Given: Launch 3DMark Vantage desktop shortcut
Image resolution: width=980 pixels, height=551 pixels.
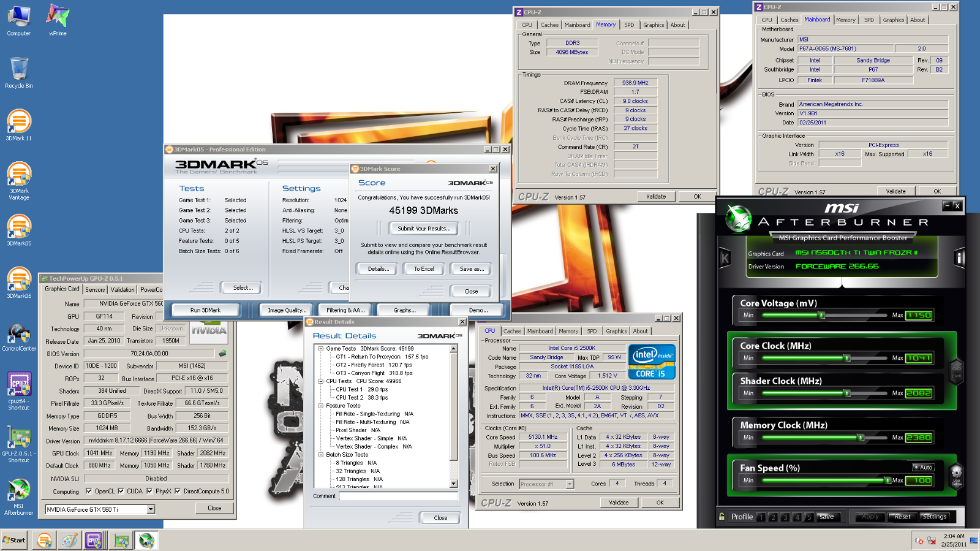Looking at the screenshot, I should click(x=19, y=181).
